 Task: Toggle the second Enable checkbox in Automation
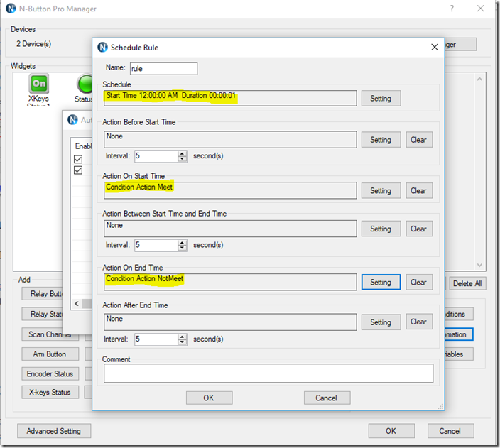coord(78,170)
